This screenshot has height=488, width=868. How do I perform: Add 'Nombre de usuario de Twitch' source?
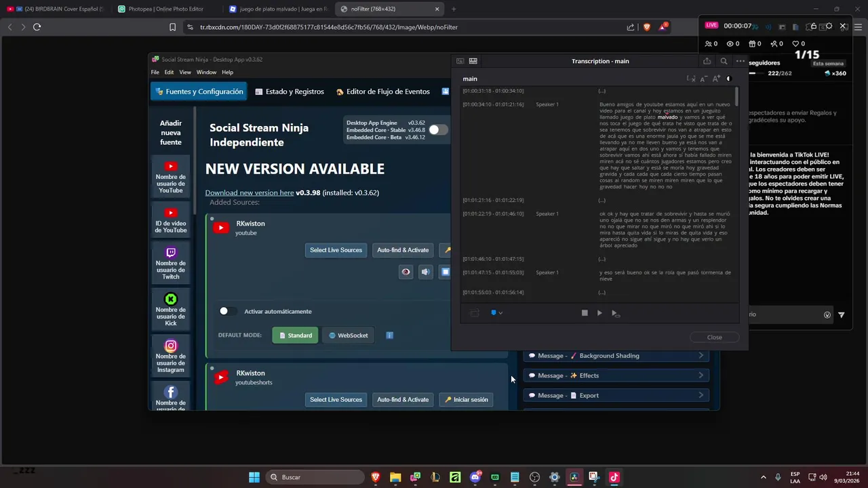point(171,263)
